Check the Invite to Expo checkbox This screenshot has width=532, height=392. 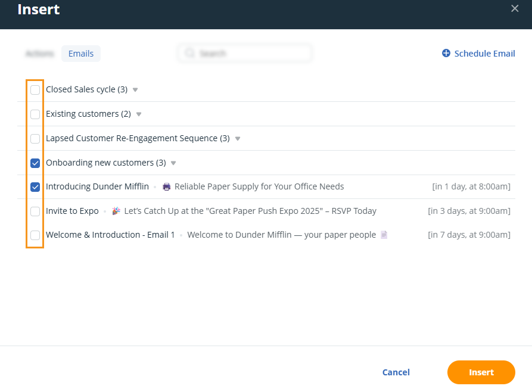tap(35, 210)
